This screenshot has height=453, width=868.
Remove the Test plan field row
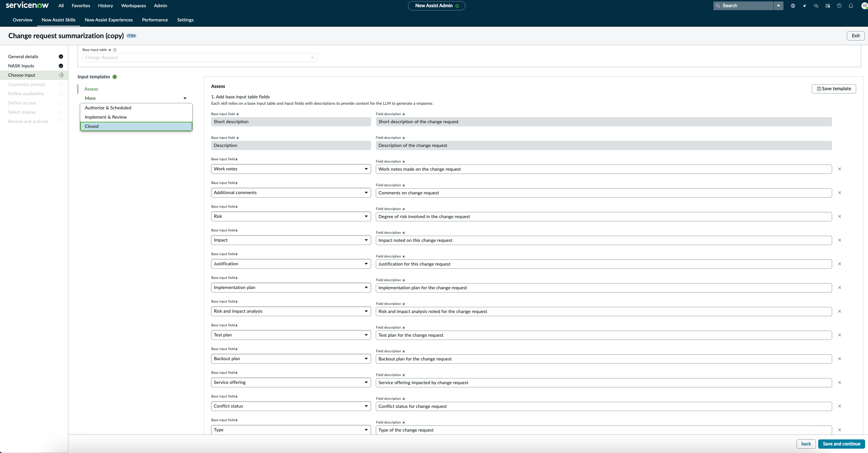(x=839, y=335)
